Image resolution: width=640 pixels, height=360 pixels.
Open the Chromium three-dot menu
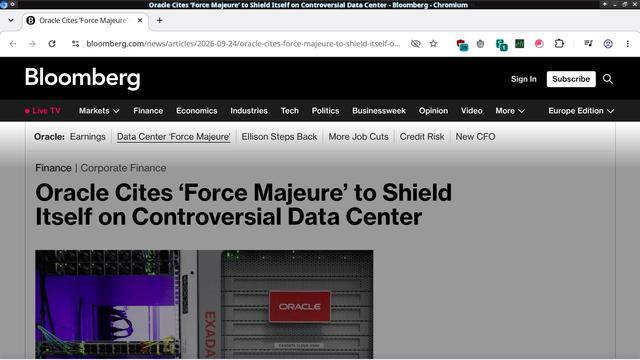click(x=628, y=44)
